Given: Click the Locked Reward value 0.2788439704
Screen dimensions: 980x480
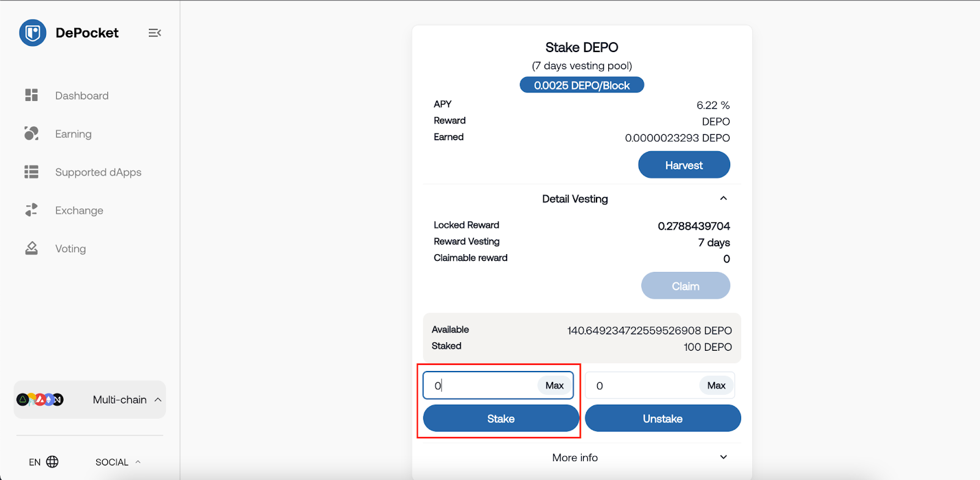Looking at the screenshot, I should [x=694, y=226].
